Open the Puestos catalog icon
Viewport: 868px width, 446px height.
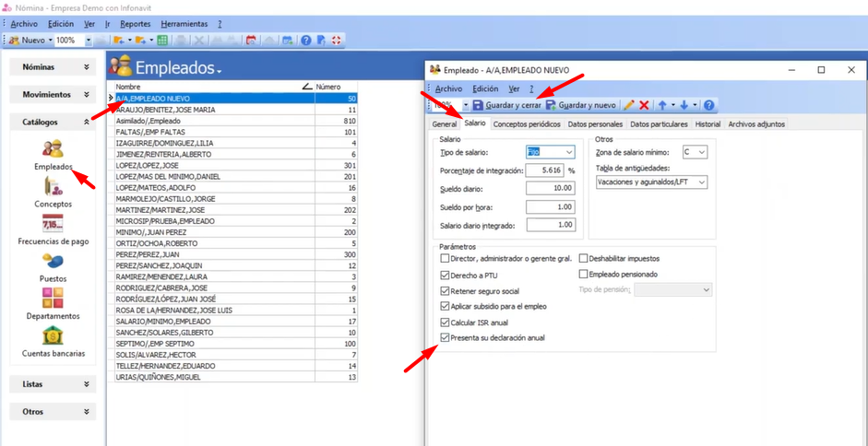[x=53, y=262]
